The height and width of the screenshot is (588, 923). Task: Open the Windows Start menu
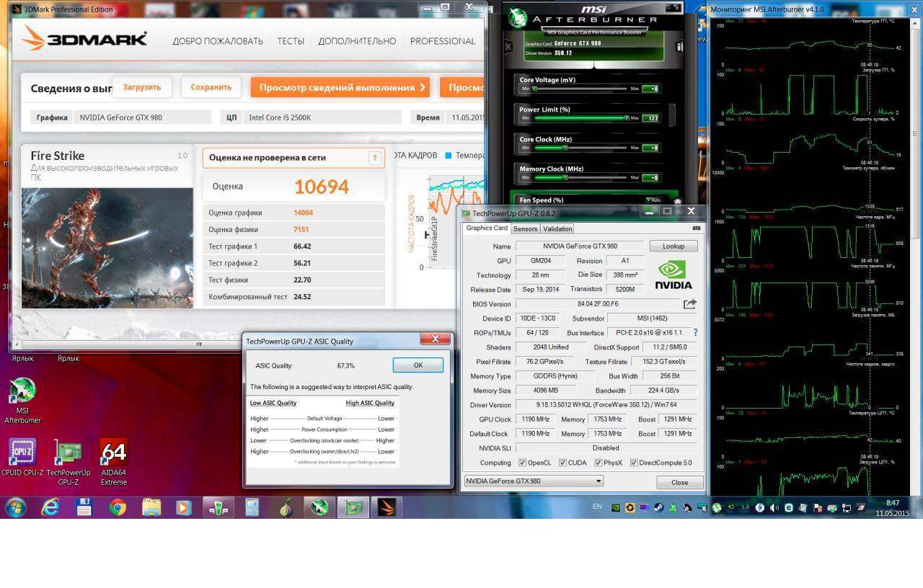click(x=15, y=507)
